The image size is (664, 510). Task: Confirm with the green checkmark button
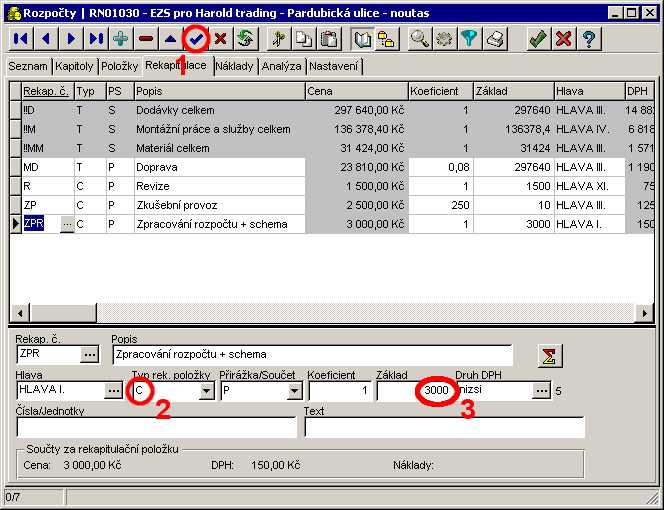(x=538, y=40)
